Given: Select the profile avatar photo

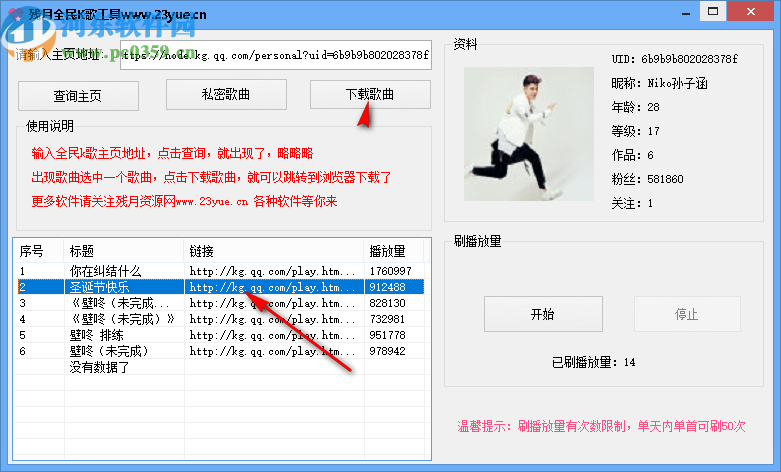Looking at the screenshot, I should 528,134.
